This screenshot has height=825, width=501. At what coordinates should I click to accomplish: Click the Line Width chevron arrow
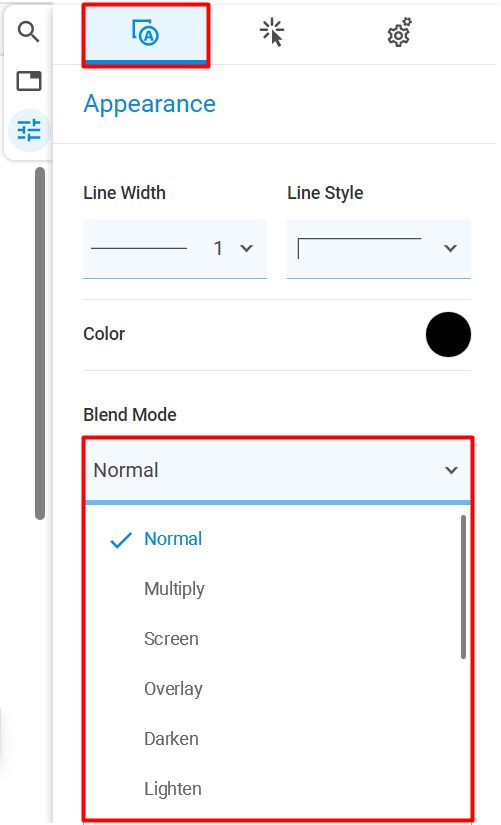[x=246, y=248]
